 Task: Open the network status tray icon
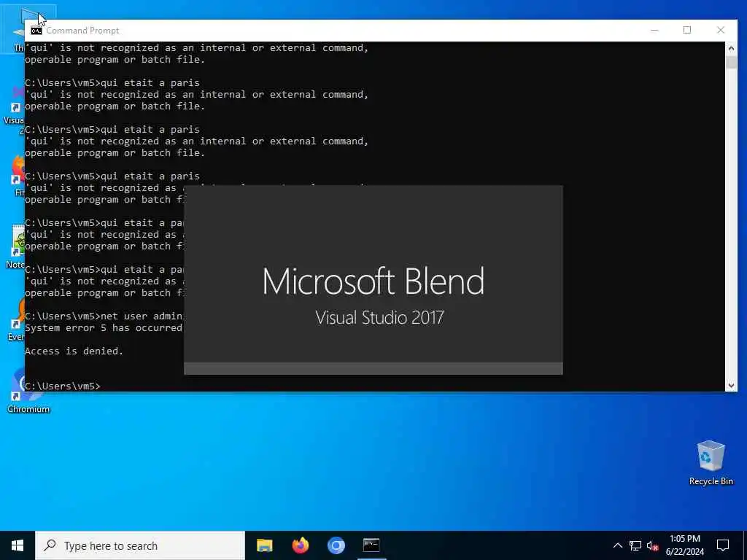[635, 545]
